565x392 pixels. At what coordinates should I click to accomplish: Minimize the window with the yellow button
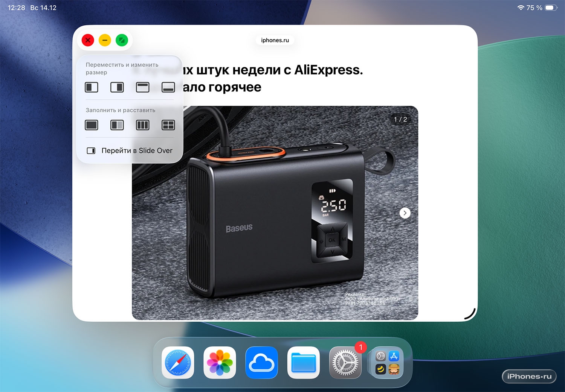tap(105, 40)
